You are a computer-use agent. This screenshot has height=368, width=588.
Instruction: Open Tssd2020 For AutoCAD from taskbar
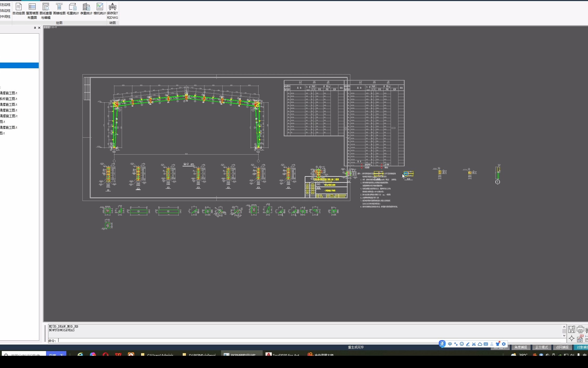coord(282,355)
